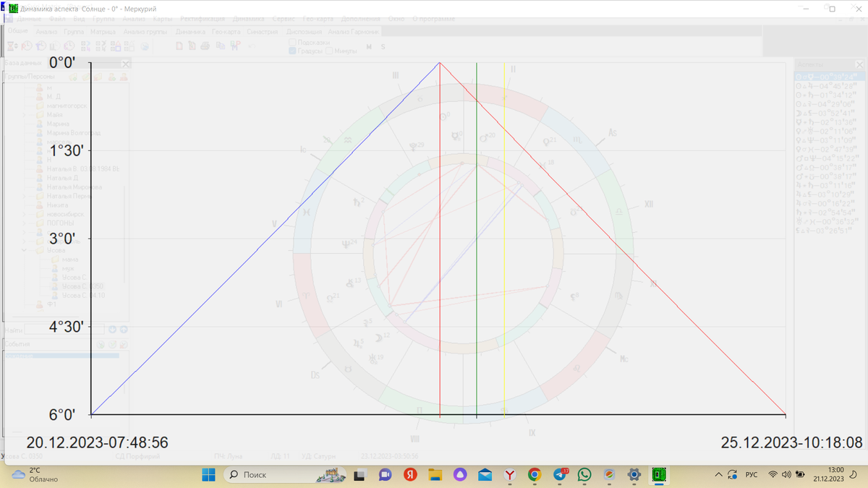Click the down arrow next to Найти
Screen dimensions: 868x488
pos(112,330)
